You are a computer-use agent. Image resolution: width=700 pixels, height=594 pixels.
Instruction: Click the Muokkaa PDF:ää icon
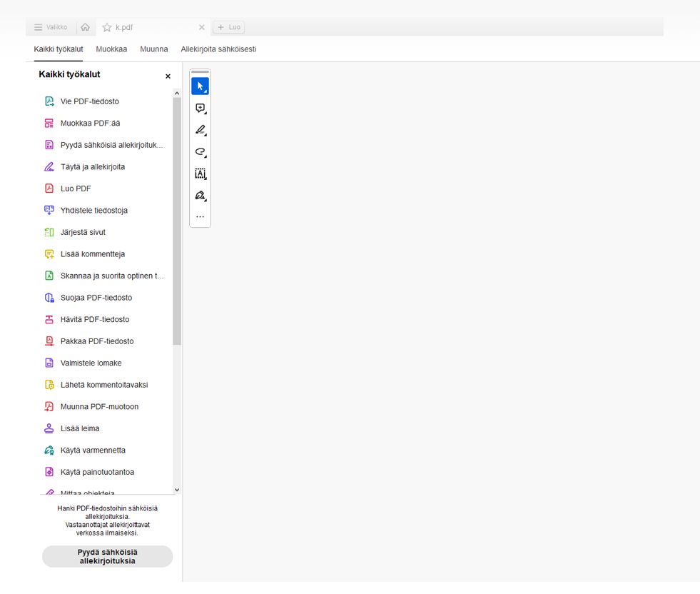click(49, 124)
